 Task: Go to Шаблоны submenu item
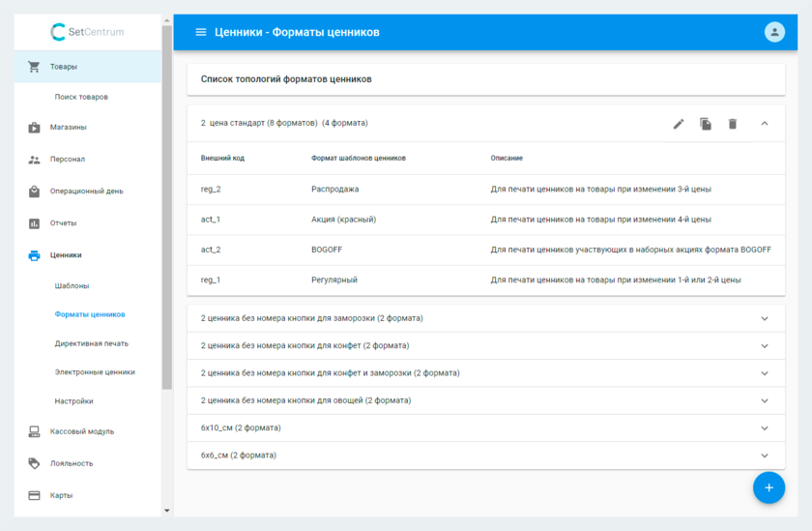pos(72,286)
